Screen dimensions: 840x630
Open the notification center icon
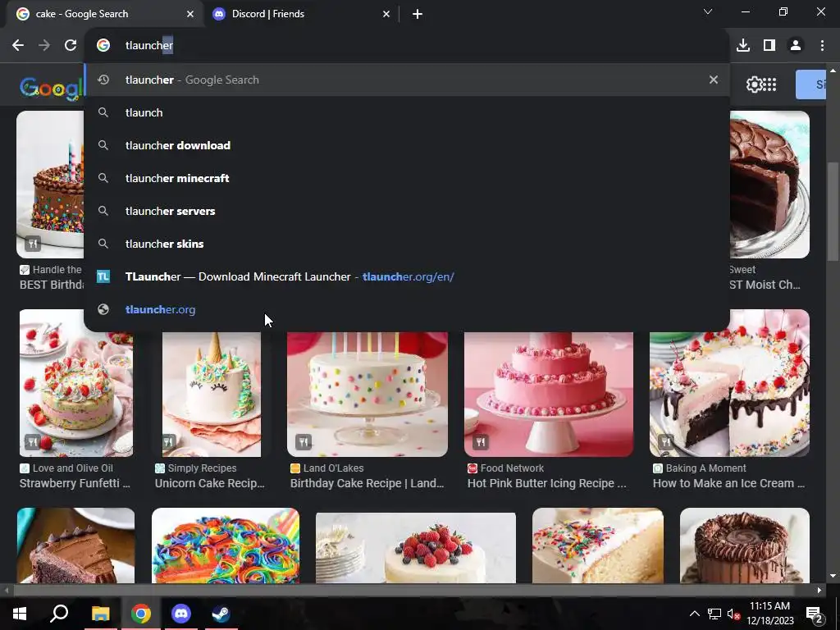click(814, 614)
